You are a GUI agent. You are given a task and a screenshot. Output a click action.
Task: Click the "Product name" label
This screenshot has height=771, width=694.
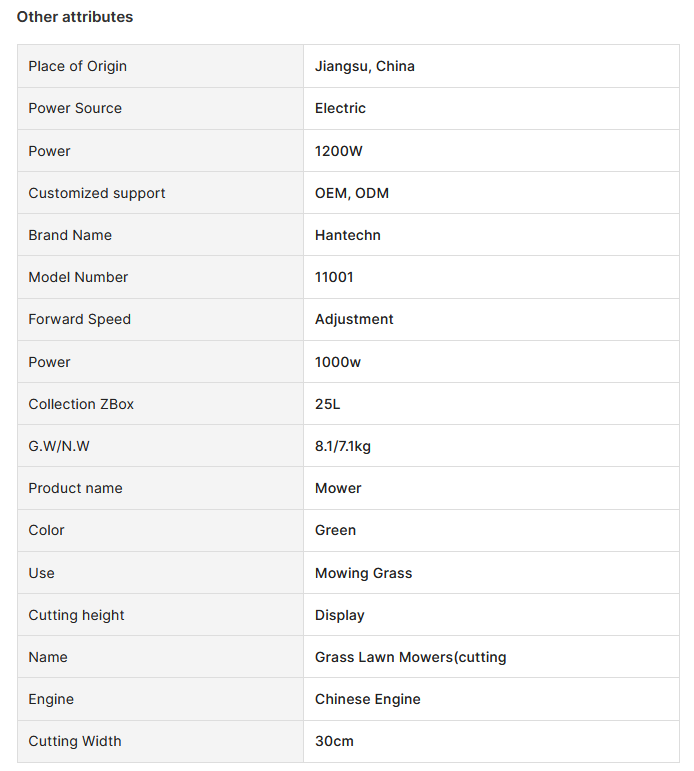tap(76, 488)
